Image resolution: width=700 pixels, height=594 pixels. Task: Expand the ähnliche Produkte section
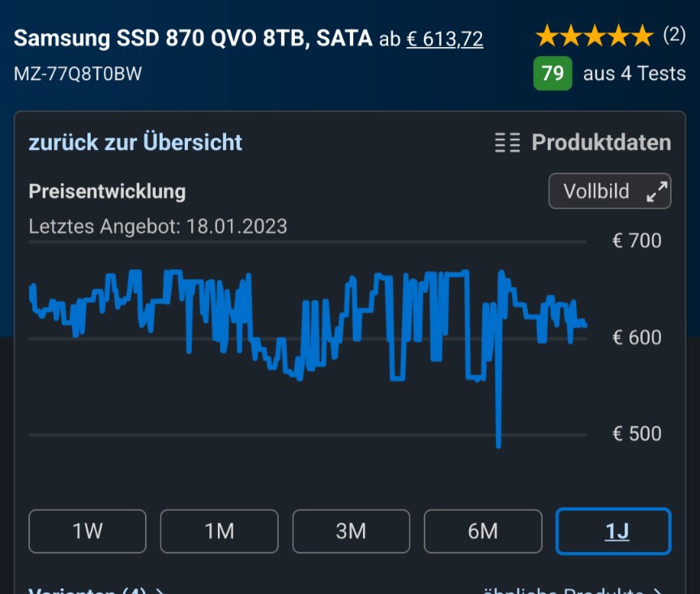click(573, 590)
